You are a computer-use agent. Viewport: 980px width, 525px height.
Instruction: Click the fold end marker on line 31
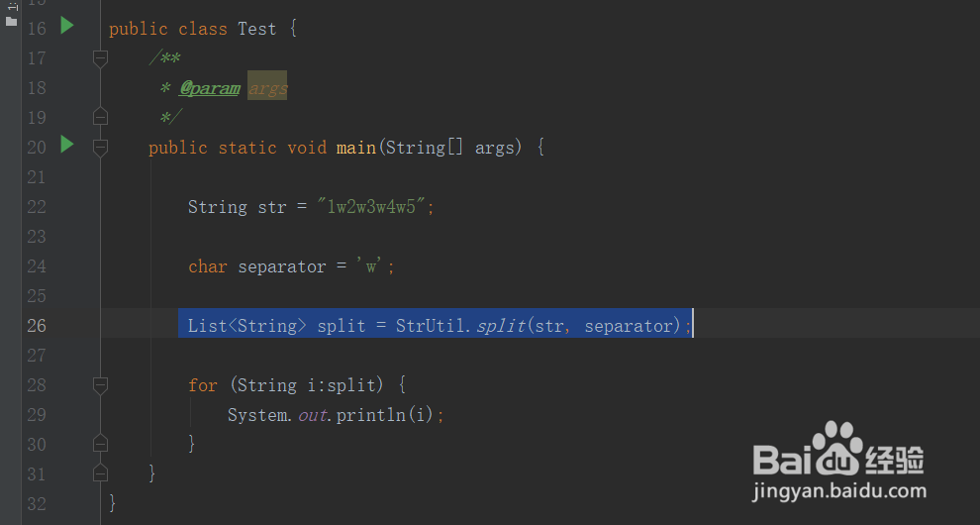coord(100,473)
